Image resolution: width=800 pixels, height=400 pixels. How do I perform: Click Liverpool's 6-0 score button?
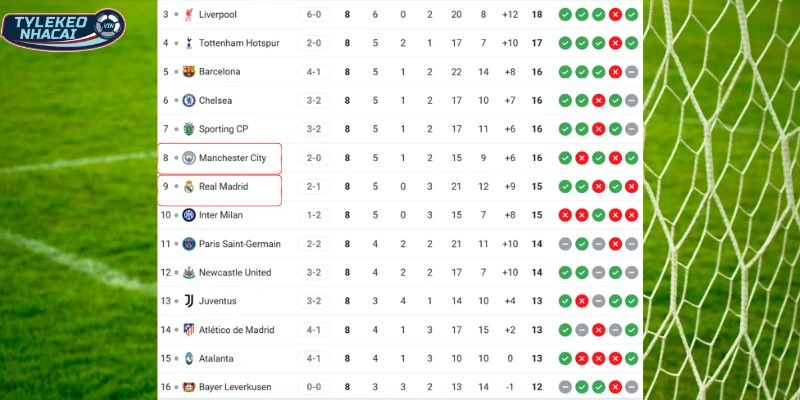(313, 14)
